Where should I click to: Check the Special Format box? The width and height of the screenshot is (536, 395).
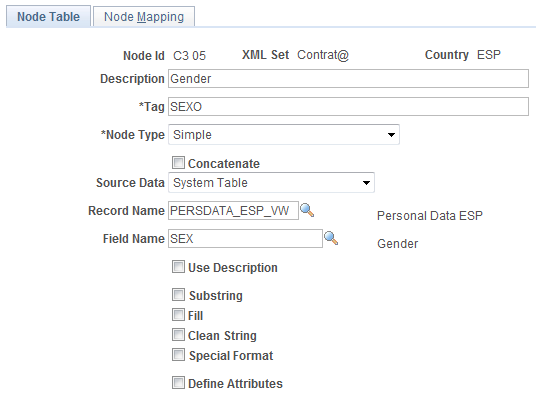click(178, 355)
